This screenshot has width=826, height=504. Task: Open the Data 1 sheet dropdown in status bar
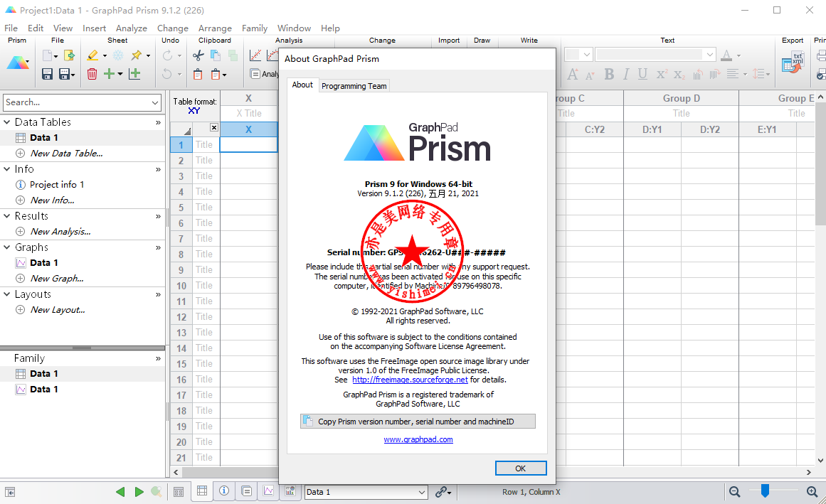[421, 493]
